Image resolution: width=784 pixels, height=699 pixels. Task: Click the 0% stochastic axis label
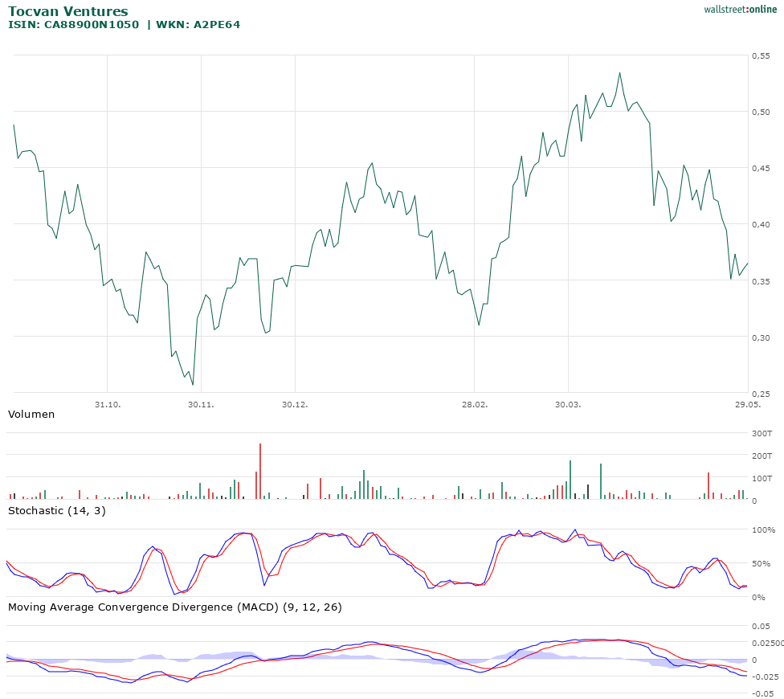click(x=758, y=598)
